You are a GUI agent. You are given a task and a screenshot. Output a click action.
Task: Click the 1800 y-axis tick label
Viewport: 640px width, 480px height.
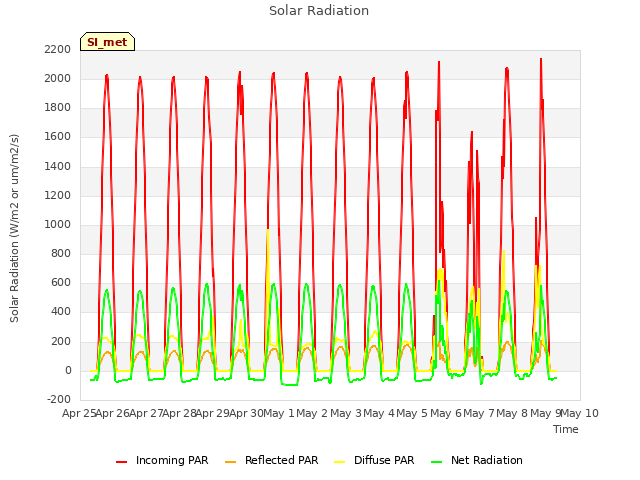pos(58,108)
